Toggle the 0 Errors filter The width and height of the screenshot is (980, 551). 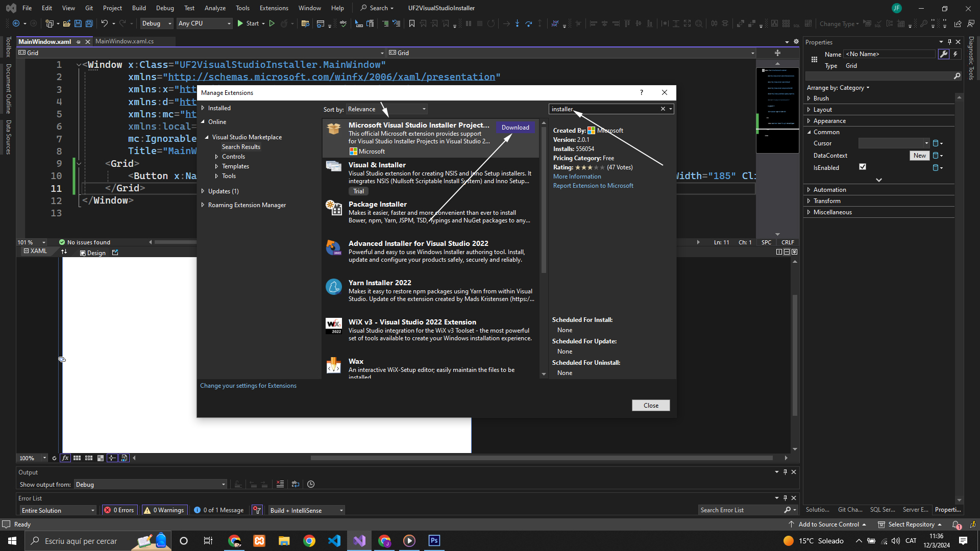pyautogui.click(x=119, y=510)
